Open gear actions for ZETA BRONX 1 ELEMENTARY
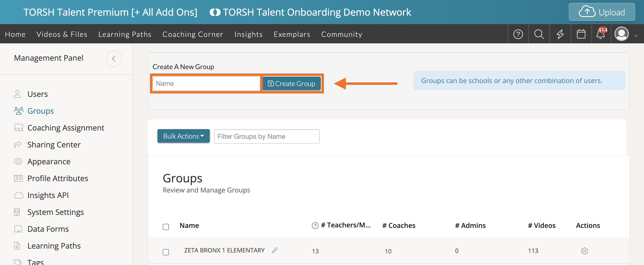The width and height of the screenshot is (644, 265). 584,251
